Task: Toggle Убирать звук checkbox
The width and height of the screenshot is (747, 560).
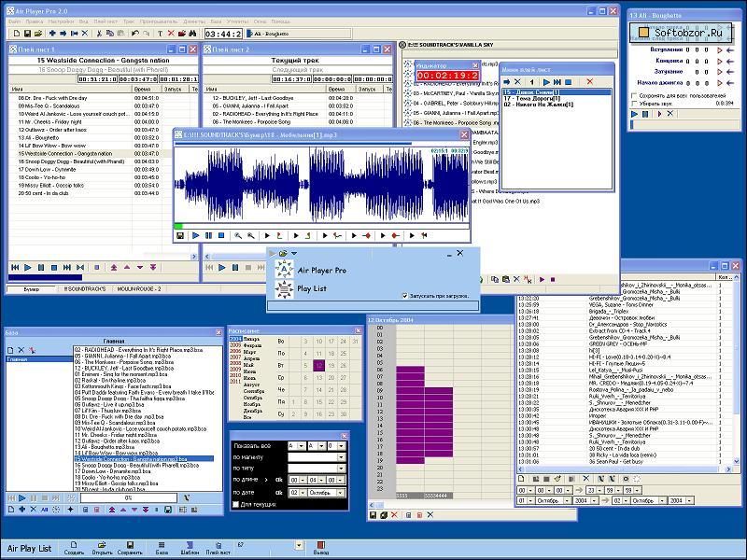Action: coord(634,103)
